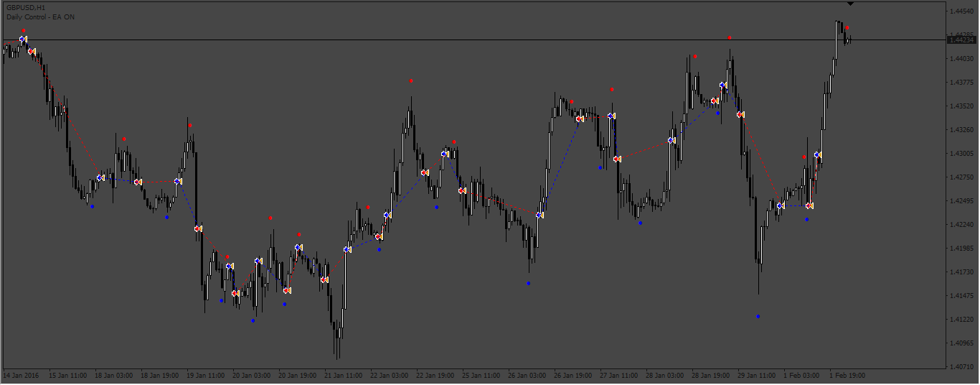Click the 1.44030 price scale value
Image resolution: width=980 pixels, height=385 pixels.
tap(961, 59)
